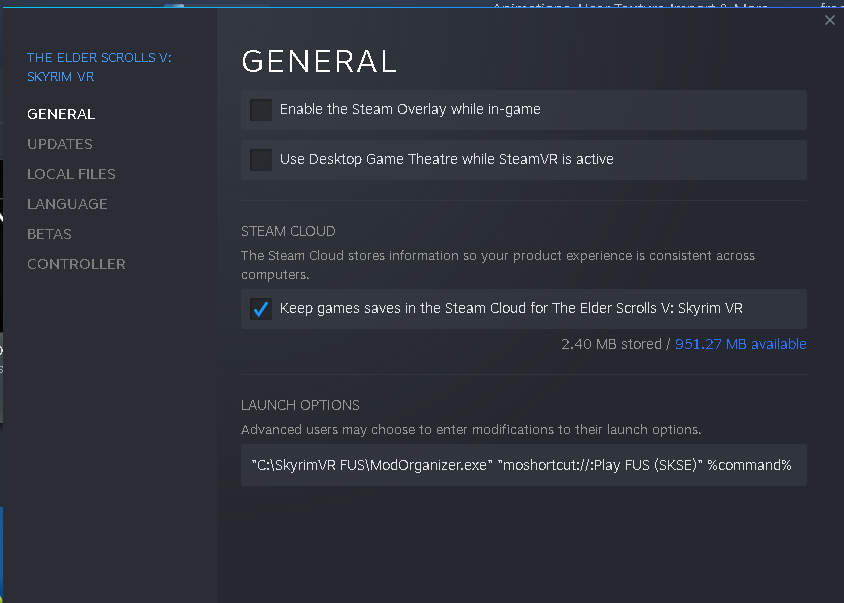Screen dimensions: 844x603
Task: Switch to the Local Files tab
Action: tap(71, 174)
